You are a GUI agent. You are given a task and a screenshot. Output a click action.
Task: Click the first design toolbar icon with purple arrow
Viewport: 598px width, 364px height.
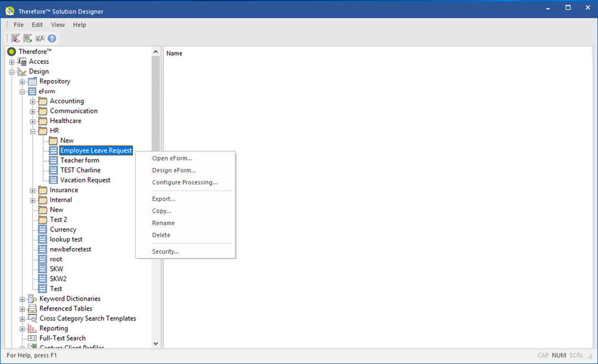tap(14, 38)
